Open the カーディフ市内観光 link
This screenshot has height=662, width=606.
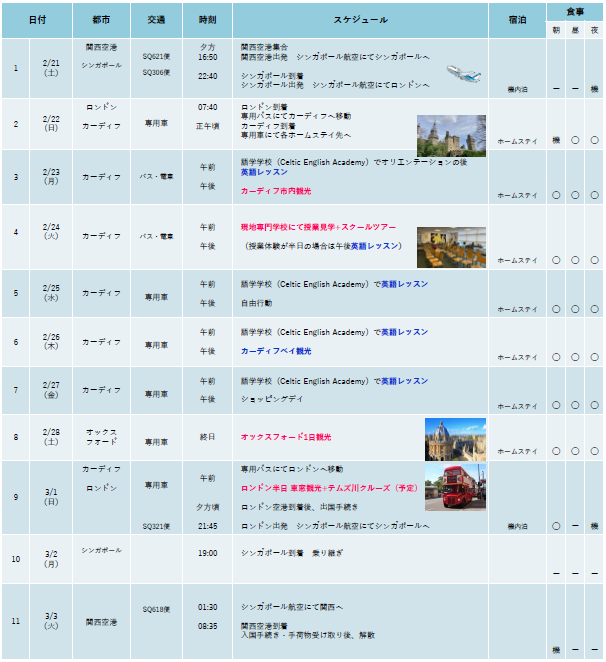pyautogui.click(x=276, y=190)
